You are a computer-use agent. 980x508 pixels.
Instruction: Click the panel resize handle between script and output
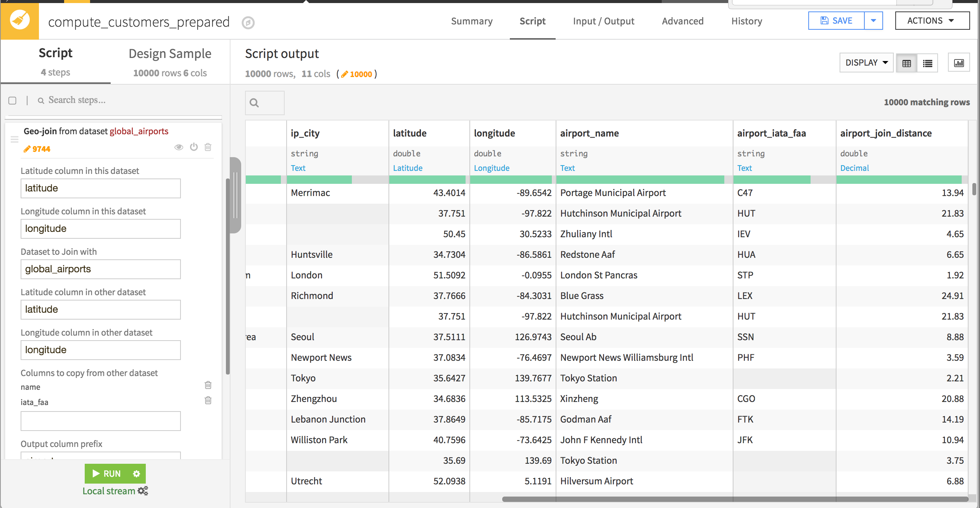[x=235, y=195]
